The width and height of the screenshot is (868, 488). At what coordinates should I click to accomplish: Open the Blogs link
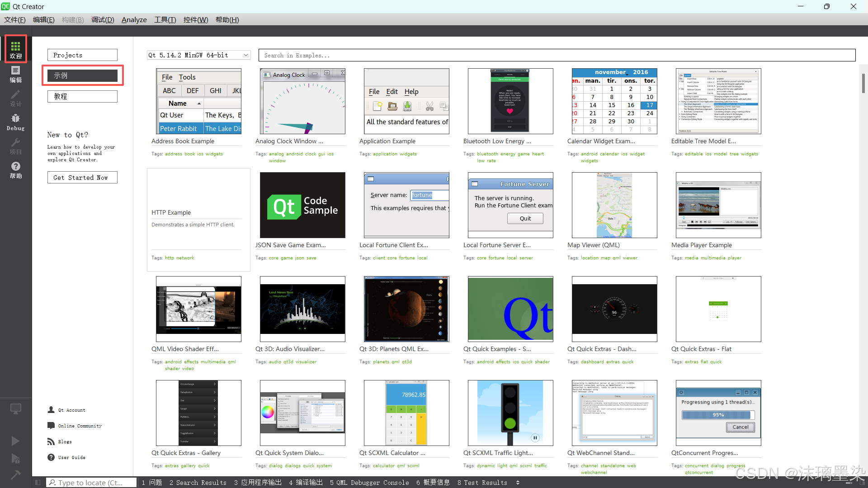(x=60, y=442)
